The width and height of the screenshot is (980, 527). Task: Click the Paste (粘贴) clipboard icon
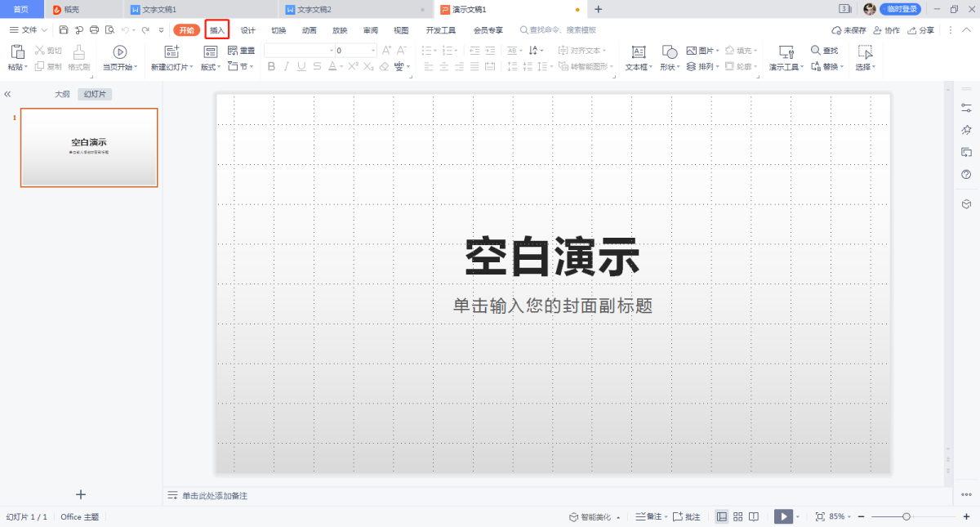[17, 52]
